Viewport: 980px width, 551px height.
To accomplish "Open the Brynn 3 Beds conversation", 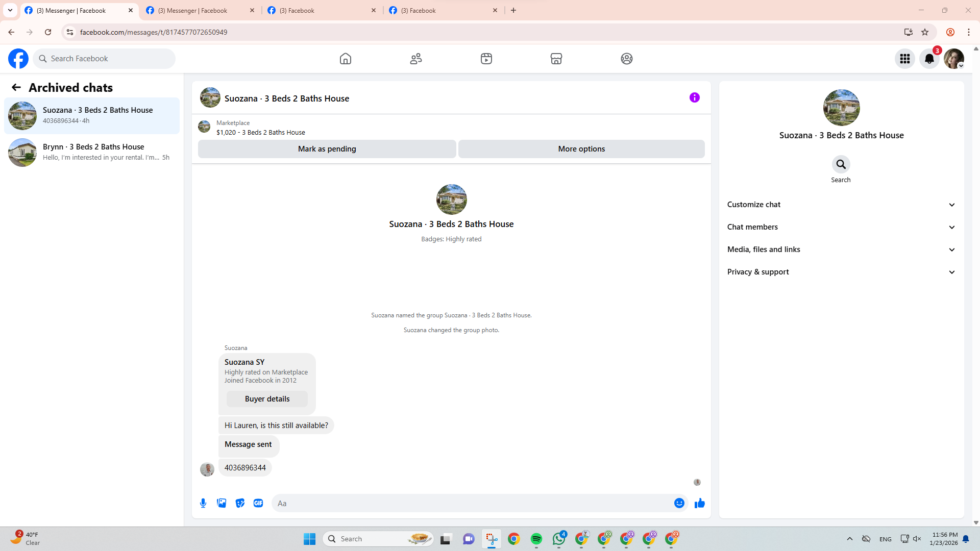I will [x=92, y=152].
